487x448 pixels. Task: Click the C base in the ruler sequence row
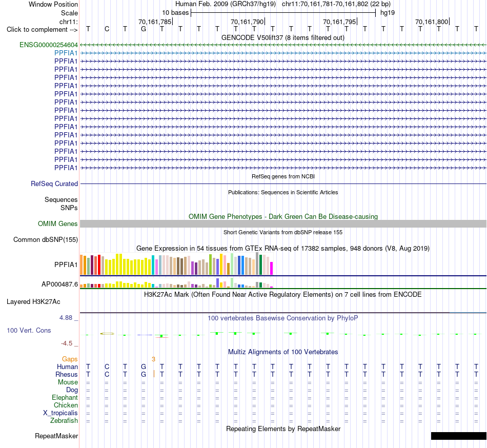(107, 29)
